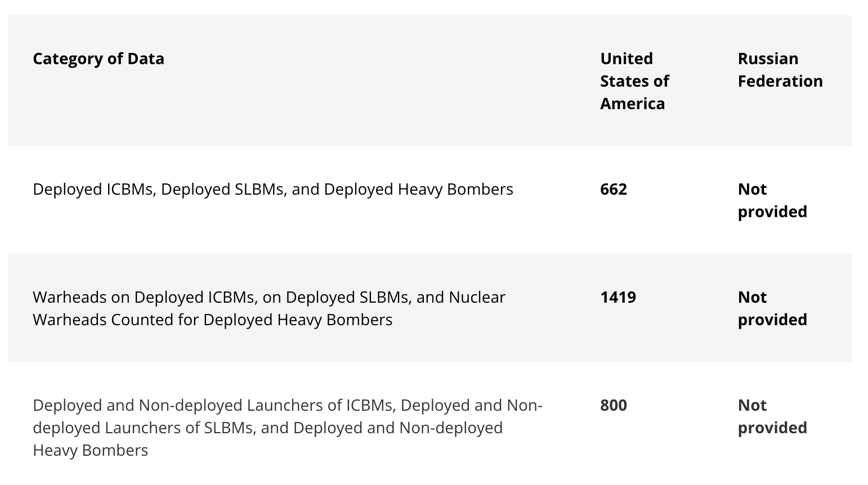Image resolution: width=868 pixels, height=485 pixels.
Task: Click the 'Deployed ICBMs, Deployed SLBMs' row label
Action: [273, 189]
